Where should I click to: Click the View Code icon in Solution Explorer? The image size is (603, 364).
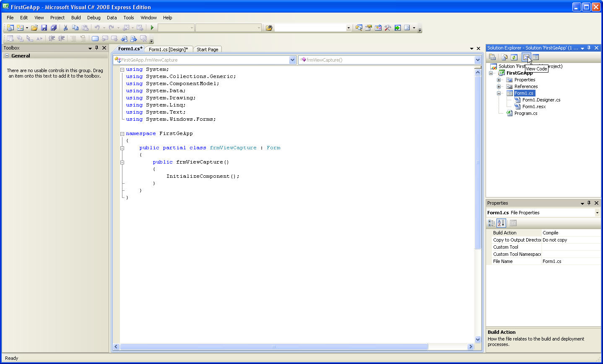tap(526, 57)
